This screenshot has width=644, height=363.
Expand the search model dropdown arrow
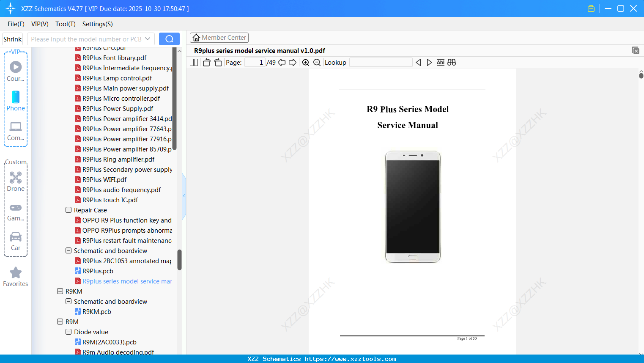pos(148,38)
